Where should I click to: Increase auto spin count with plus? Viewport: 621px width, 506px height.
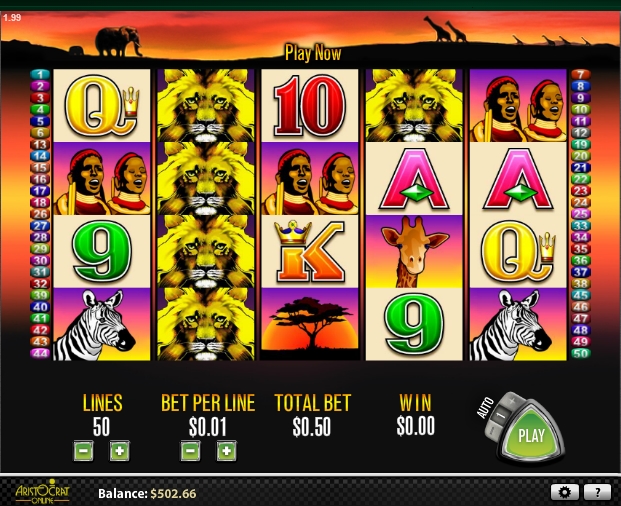pyautogui.click(x=512, y=401)
